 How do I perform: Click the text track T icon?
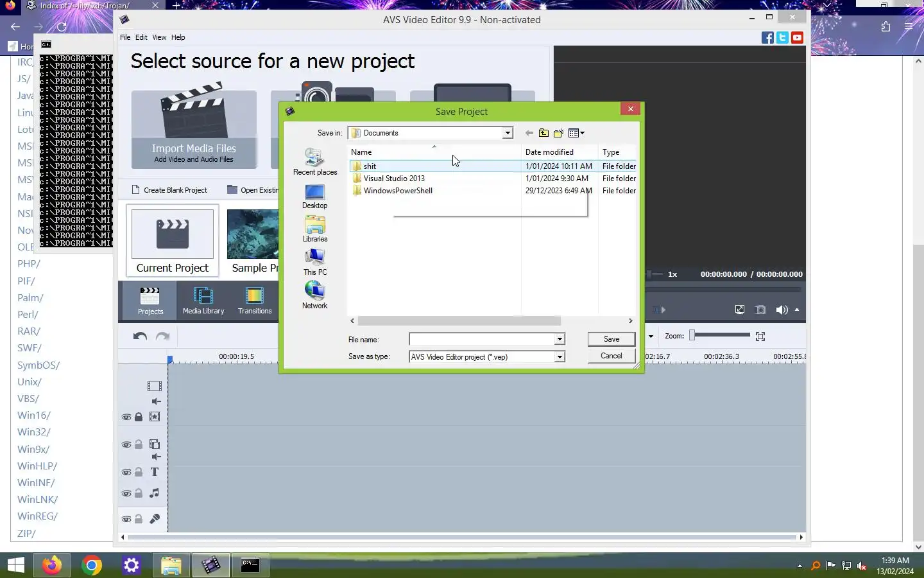point(155,472)
